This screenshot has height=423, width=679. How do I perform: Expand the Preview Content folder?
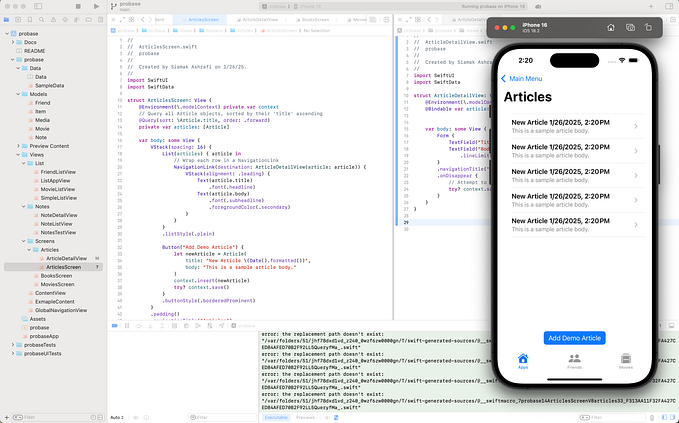coord(18,146)
